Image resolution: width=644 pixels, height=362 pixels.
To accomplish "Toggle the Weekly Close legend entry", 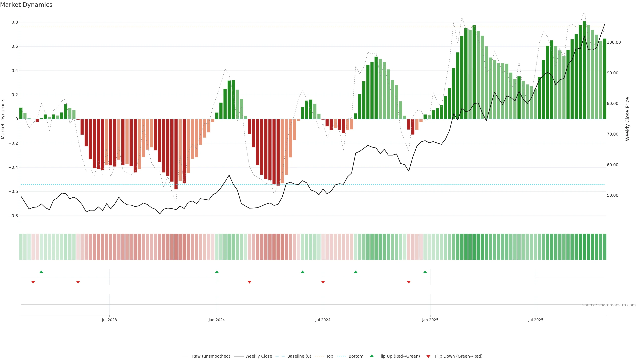I will tap(258, 356).
